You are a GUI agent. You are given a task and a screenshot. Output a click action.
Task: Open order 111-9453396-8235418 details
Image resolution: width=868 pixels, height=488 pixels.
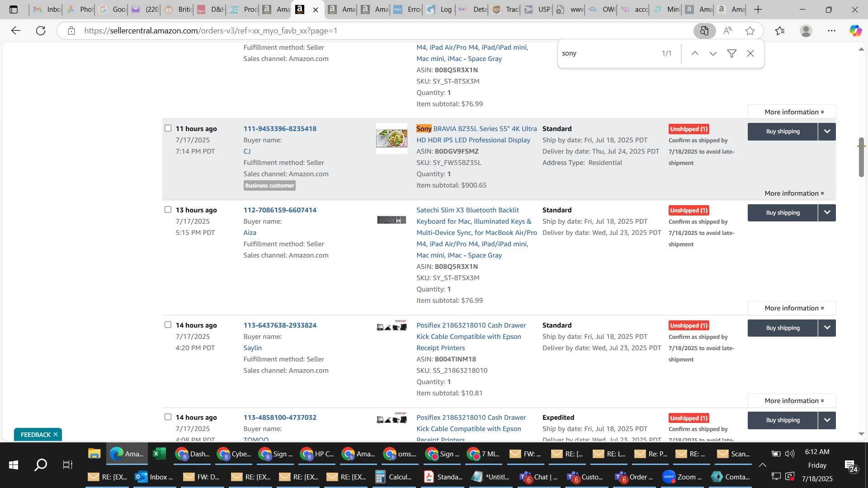[280, 129]
